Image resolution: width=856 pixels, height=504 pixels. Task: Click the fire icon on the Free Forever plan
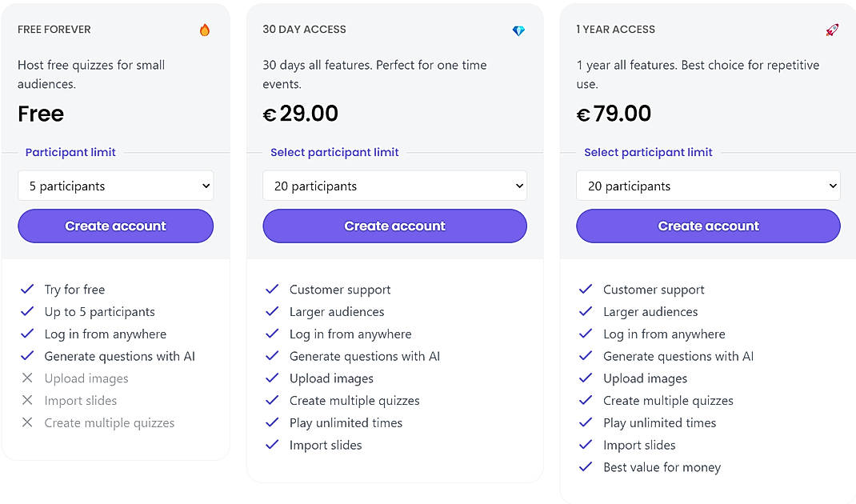pyautogui.click(x=204, y=28)
